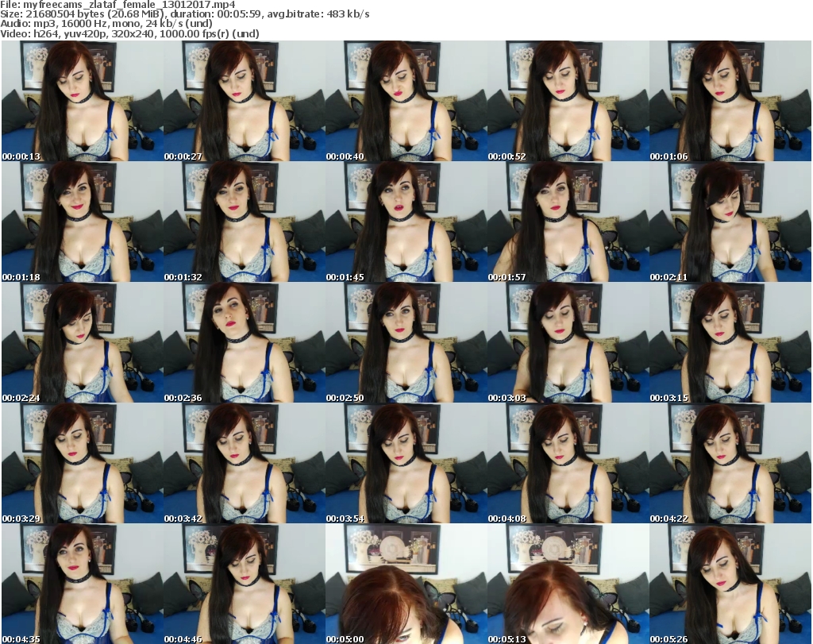
Task: Open the thumbnail timestamped 00:04:35
Action: (x=83, y=584)
